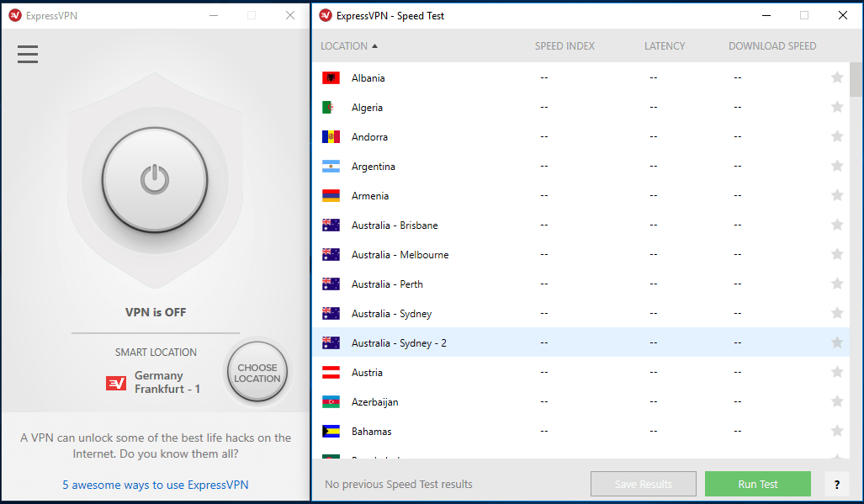
Task: Select the Azerbaijan row name
Action: coord(374,402)
